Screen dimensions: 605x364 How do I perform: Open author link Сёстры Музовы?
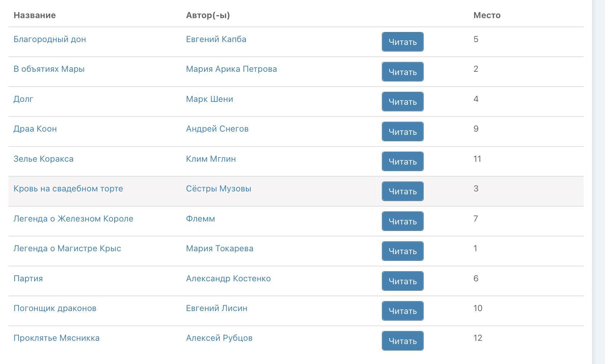pos(218,189)
